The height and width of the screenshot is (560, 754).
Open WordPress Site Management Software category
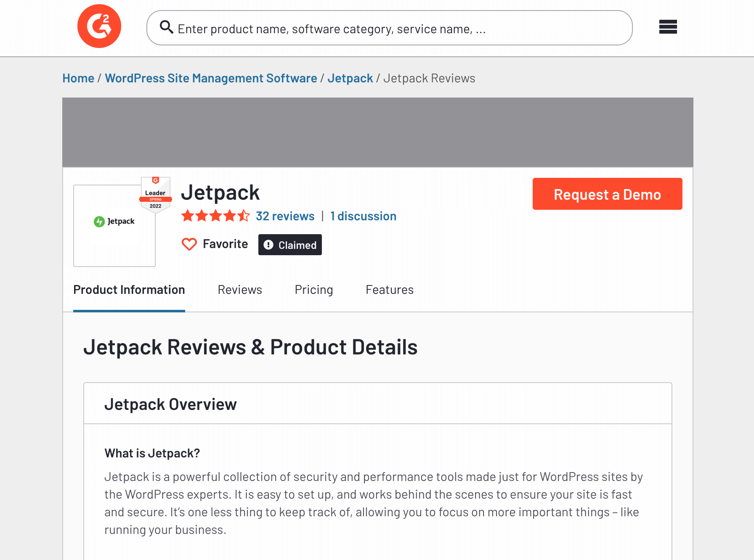[211, 78]
